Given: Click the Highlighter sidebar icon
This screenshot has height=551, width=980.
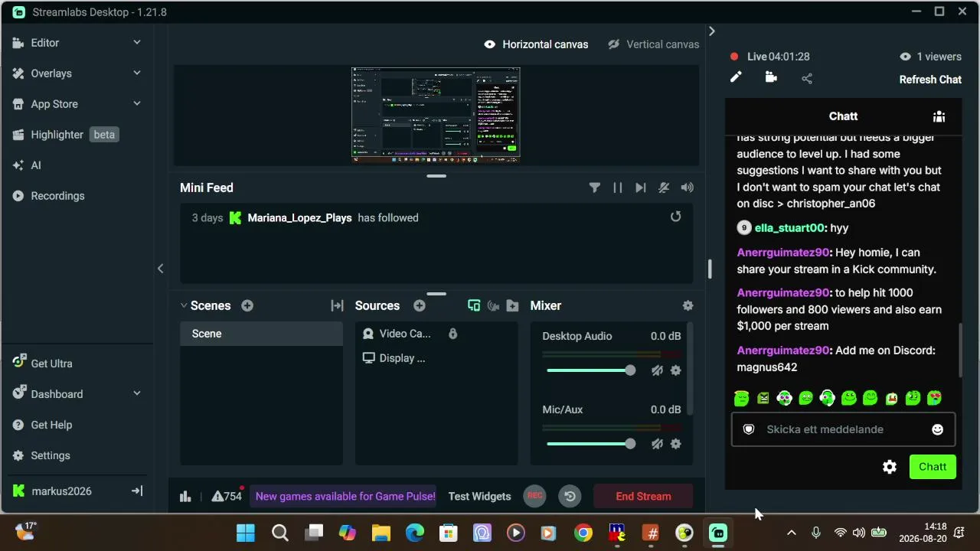Looking at the screenshot, I should point(18,135).
